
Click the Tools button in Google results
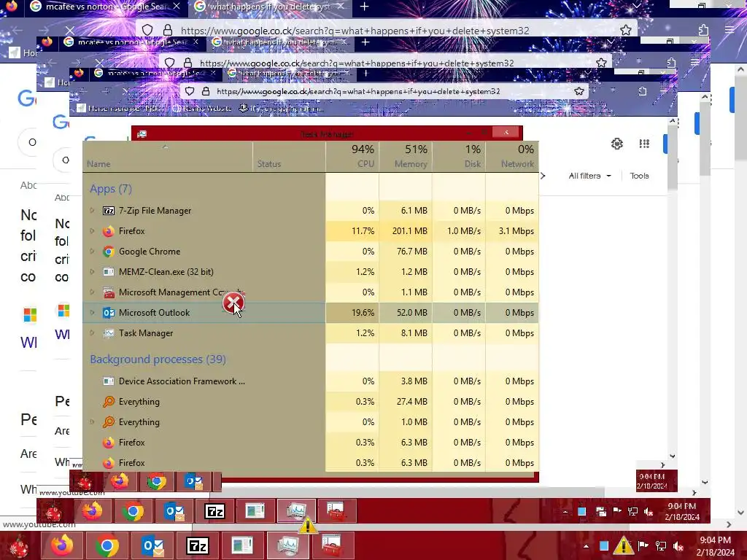[639, 176]
